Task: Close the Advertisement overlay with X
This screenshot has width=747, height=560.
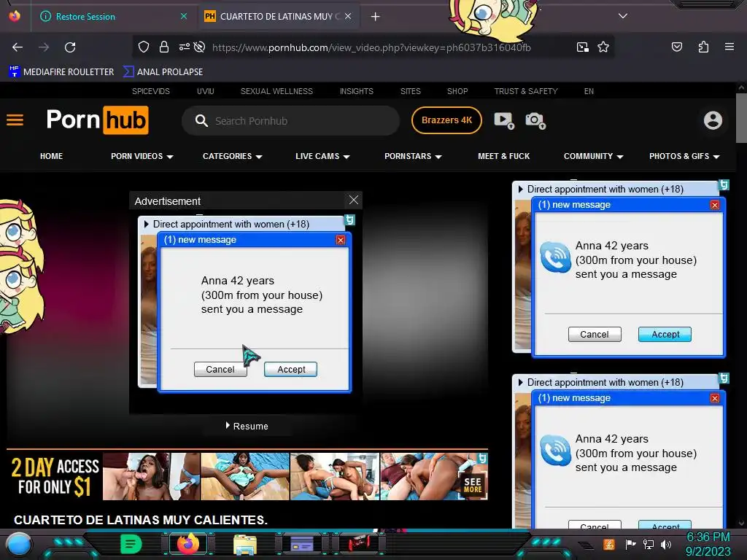Action: [x=354, y=200]
